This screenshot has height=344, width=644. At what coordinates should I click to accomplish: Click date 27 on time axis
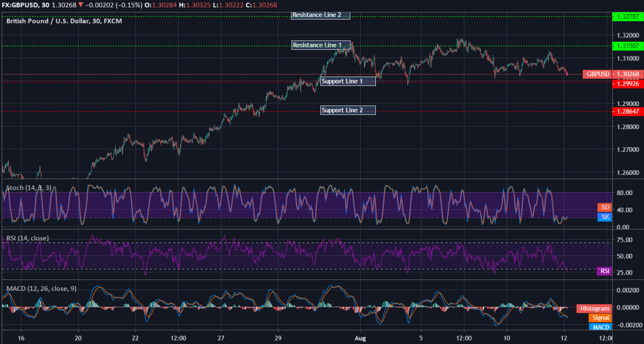click(x=221, y=338)
